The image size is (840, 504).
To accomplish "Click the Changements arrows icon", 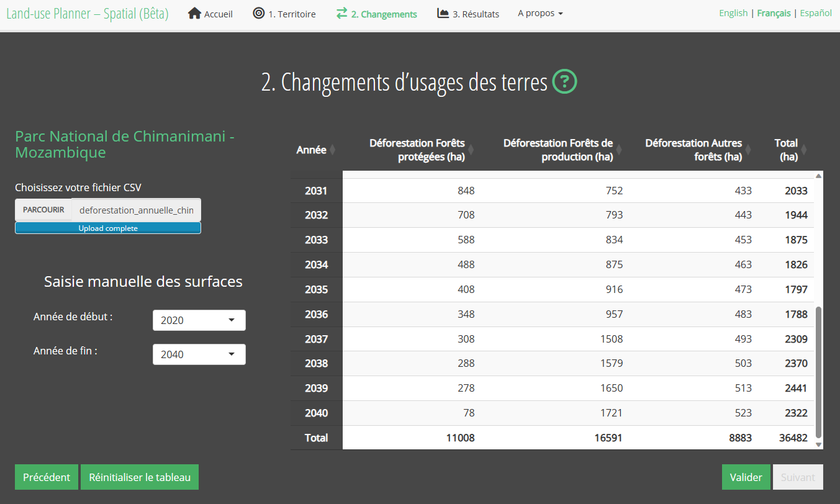I will 341,14.
